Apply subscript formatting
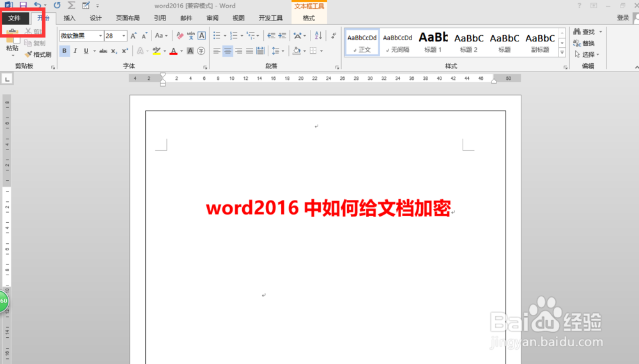 [114, 51]
